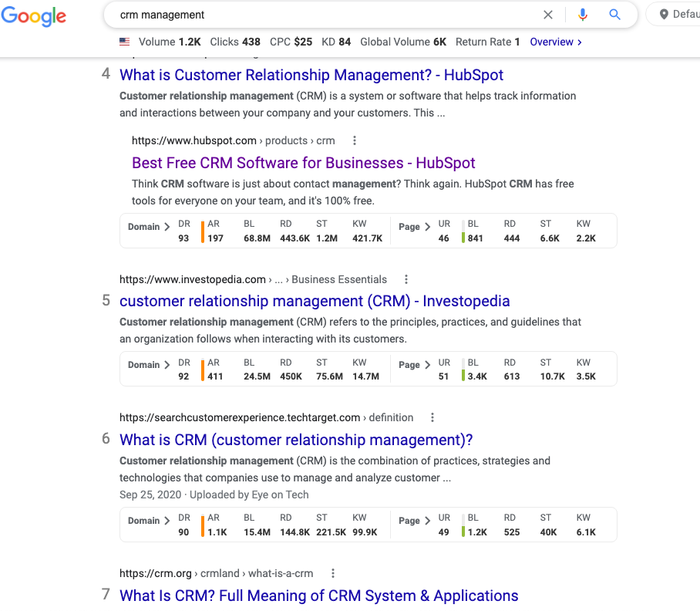This screenshot has height=611, width=700.
Task: Click the ST 75.6M value for Investopedia
Action: (x=329, y=376)
